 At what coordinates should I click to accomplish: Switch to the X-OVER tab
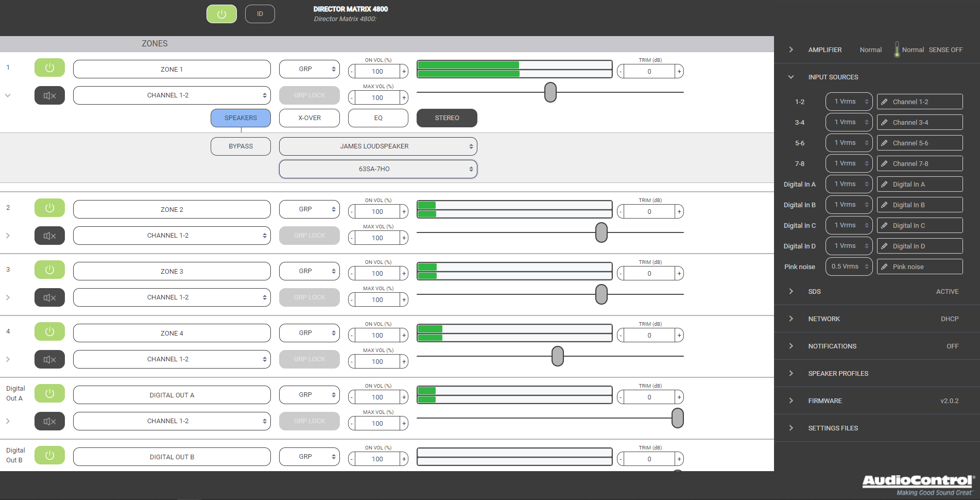309,118
